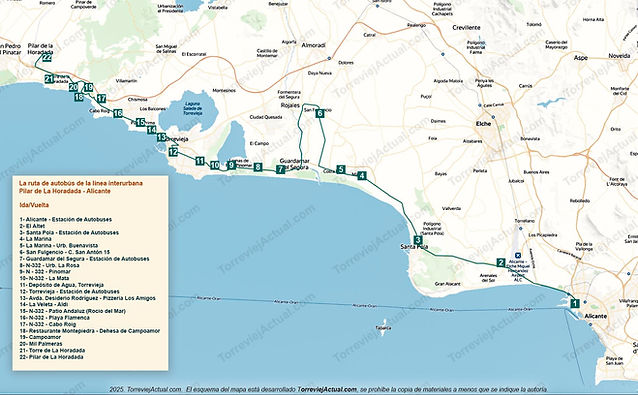This screenshot has width=638, height=395.
Task: Select stop marker 6 at San Fulgencio
Action: tap(320, 113)
